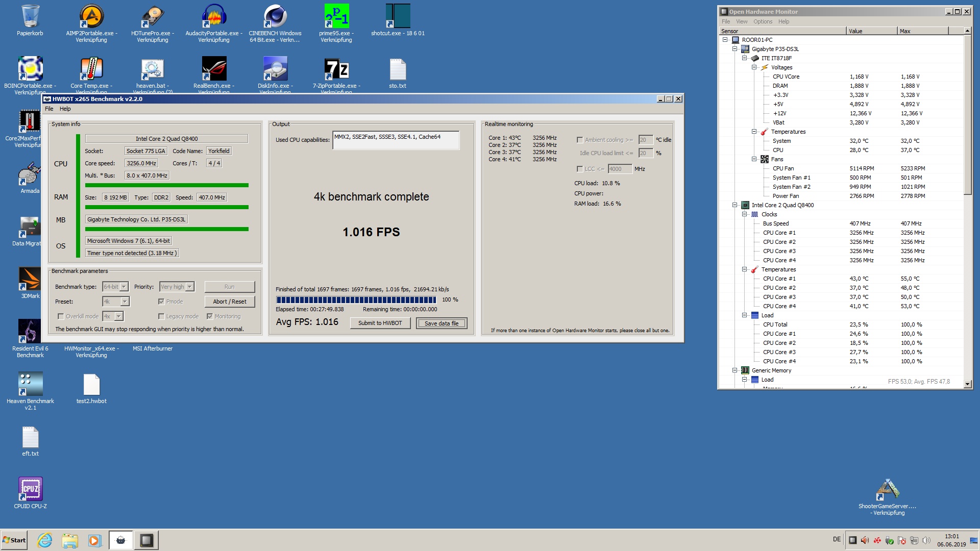Collapse the Clocks tree node
The image size is (980, 551).
point(744,214)
